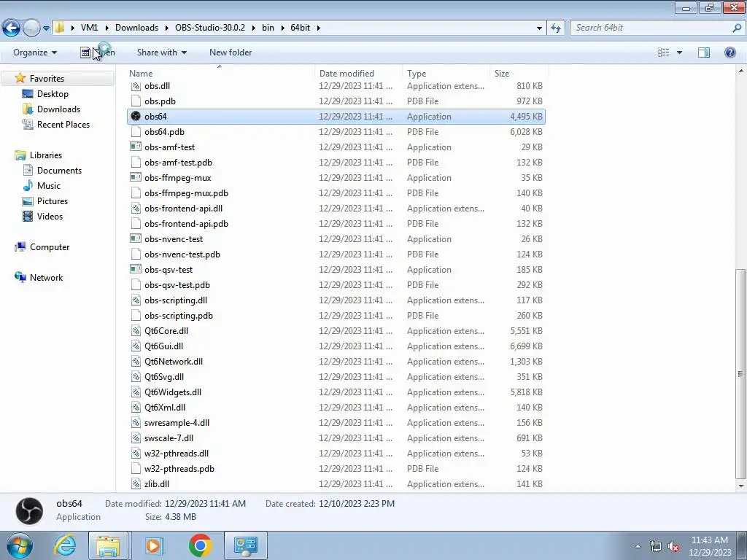Navigate to OBS-Studio-30.0.2 in the breadcrumb

pos(210,28)
